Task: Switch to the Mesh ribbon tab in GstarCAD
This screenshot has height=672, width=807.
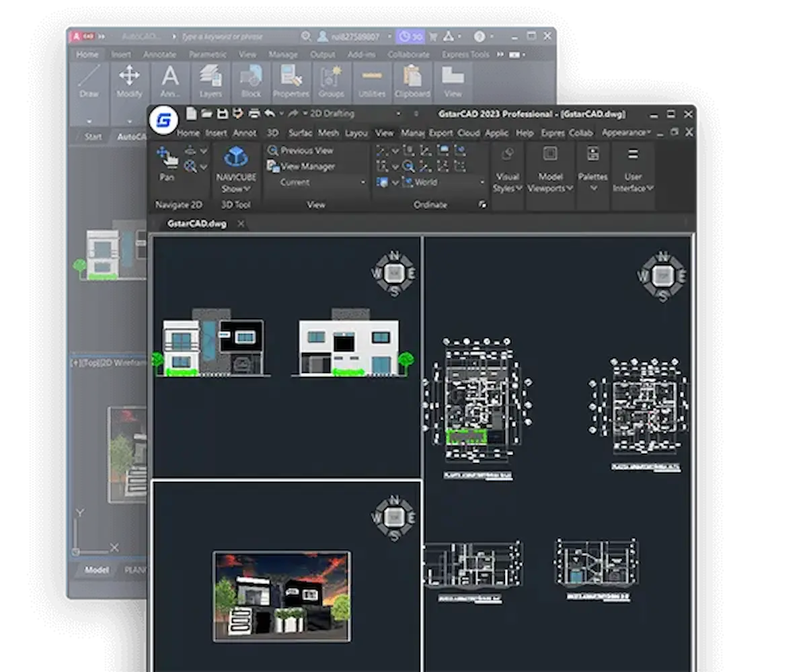Action: [x=328, y=133]
